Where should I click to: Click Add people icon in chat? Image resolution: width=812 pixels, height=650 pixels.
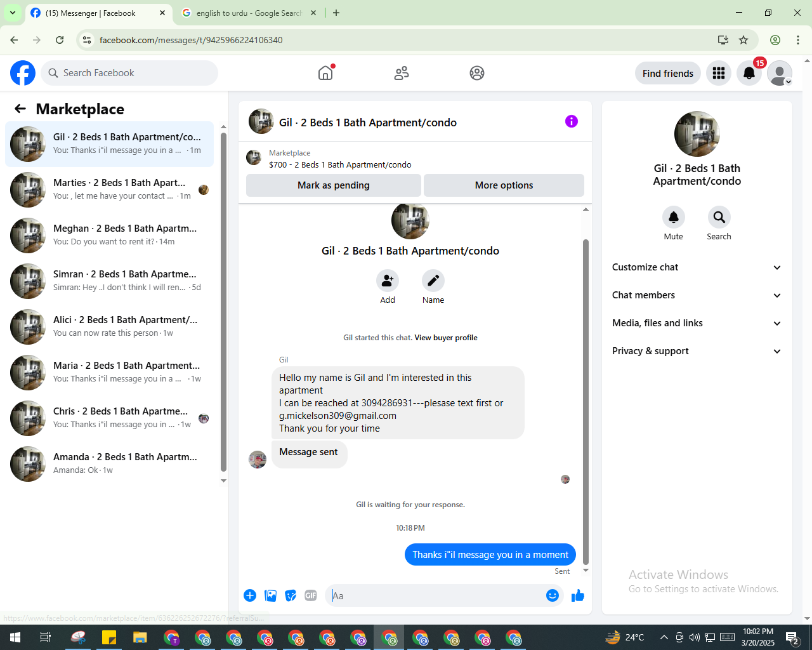point(388,281)
